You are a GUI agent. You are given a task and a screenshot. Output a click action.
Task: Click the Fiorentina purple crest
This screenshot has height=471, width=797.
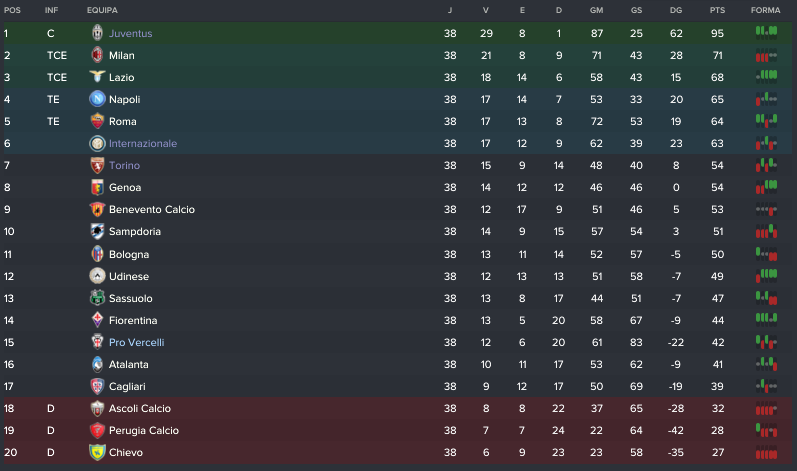[97, 320]
